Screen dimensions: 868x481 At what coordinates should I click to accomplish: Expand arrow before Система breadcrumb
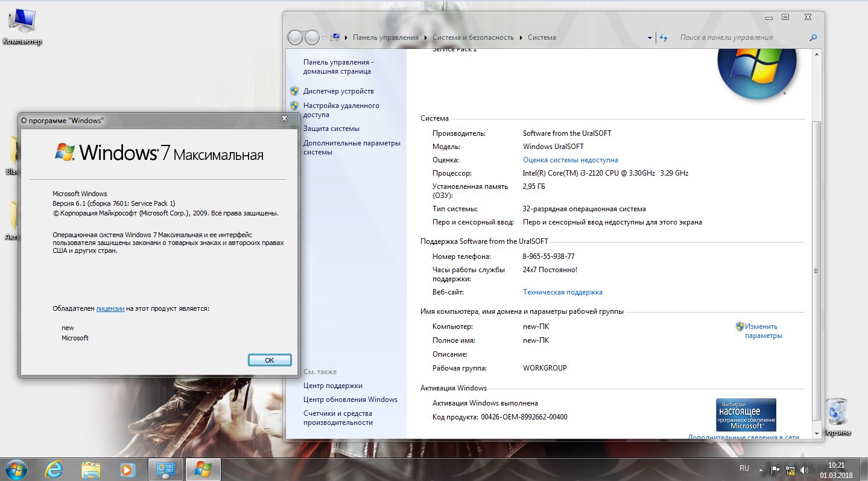(x=521, y=37)
